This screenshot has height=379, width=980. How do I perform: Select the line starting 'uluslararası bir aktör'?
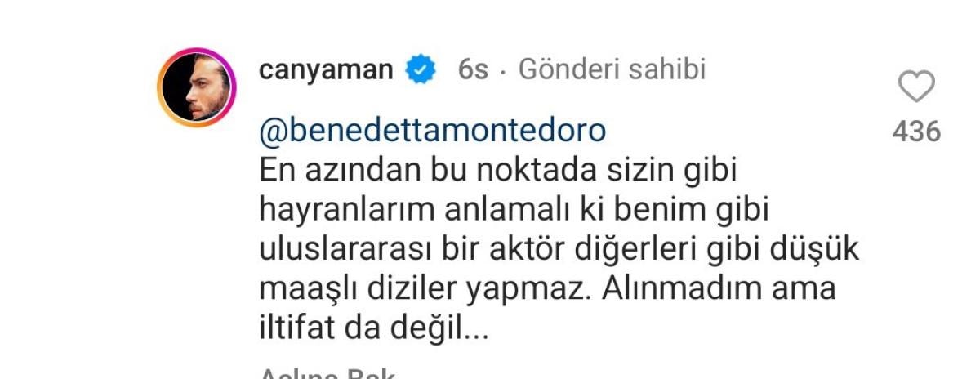559,251
